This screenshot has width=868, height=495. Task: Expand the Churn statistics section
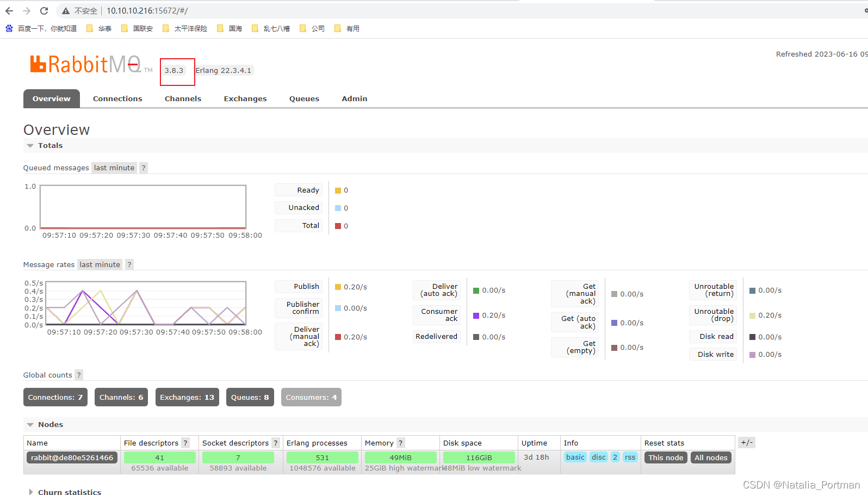click(65, 492)
